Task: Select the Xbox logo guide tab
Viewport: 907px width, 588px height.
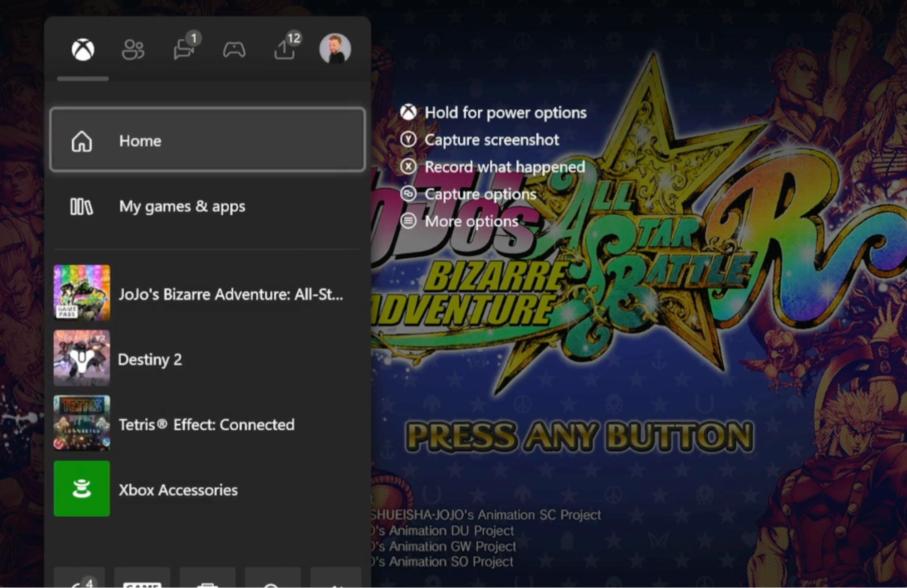Action: (x=83, y=50)
